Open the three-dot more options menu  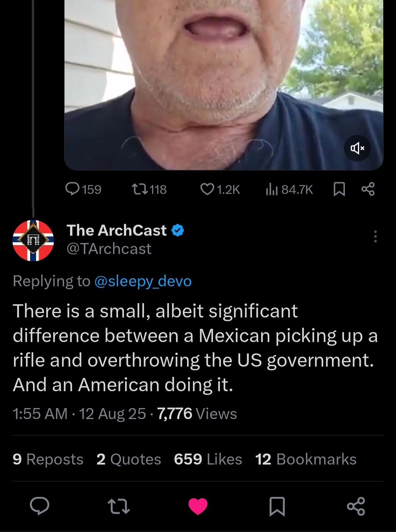375,236
